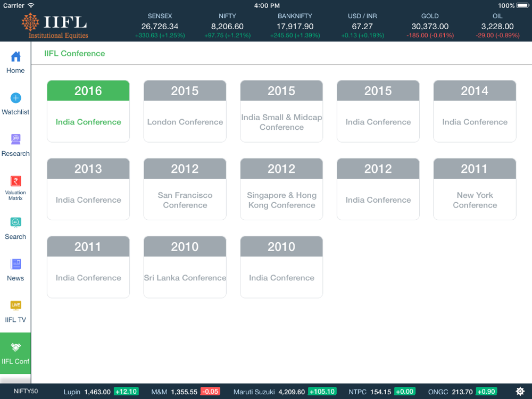Open the India Small & Midcap Conference card
This screenshot has width=532, height=399.
click(281, 111)
